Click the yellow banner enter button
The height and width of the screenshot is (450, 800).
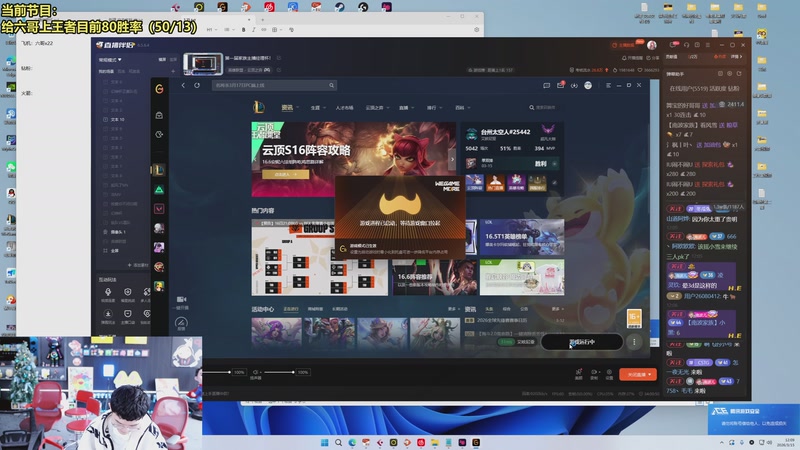tap(285, 174)
